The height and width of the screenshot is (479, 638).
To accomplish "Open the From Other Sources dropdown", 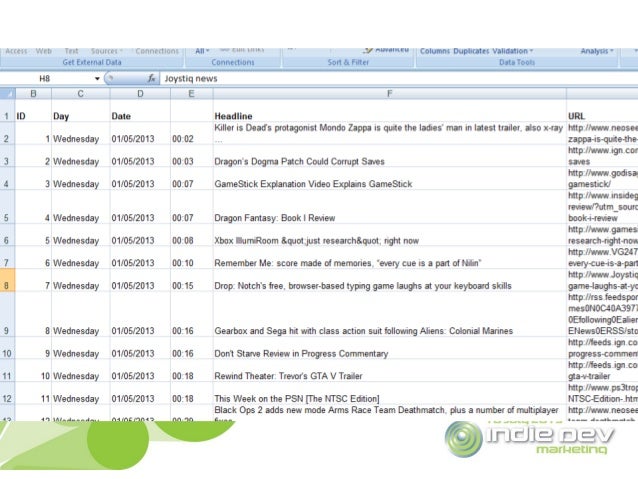I will point(107,51).
